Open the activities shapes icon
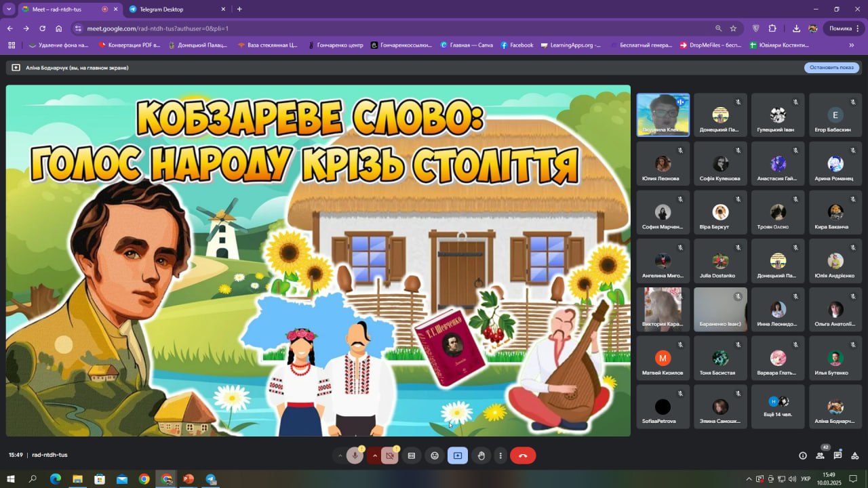 [855, 455]
